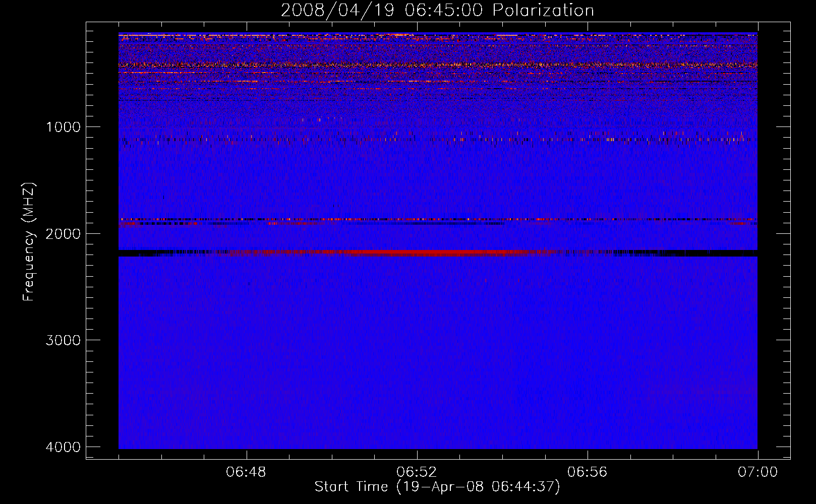Click the plot title text reading Polarization
Image resolution: width=816 pixels, height=504 pixels.
(543, 11)
